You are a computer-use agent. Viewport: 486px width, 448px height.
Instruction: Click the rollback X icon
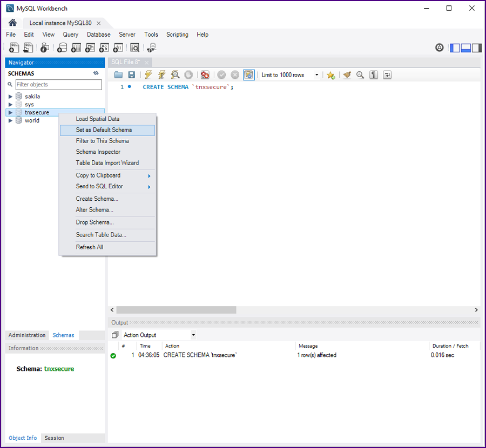pyautogui.click(x=235, y=74)
